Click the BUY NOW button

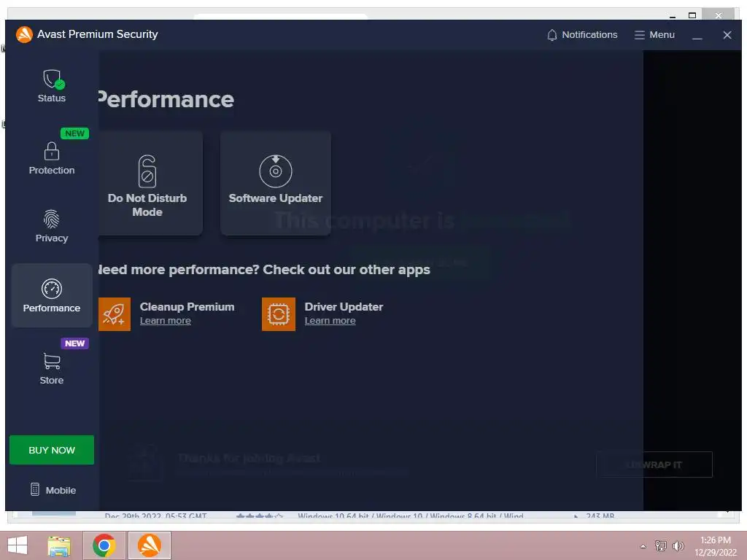click(x=52, y=450)
